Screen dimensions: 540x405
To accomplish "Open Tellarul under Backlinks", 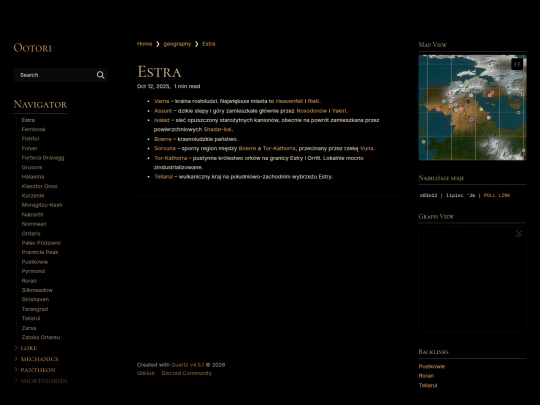I will pyautogui.click(x=428, y=385).
